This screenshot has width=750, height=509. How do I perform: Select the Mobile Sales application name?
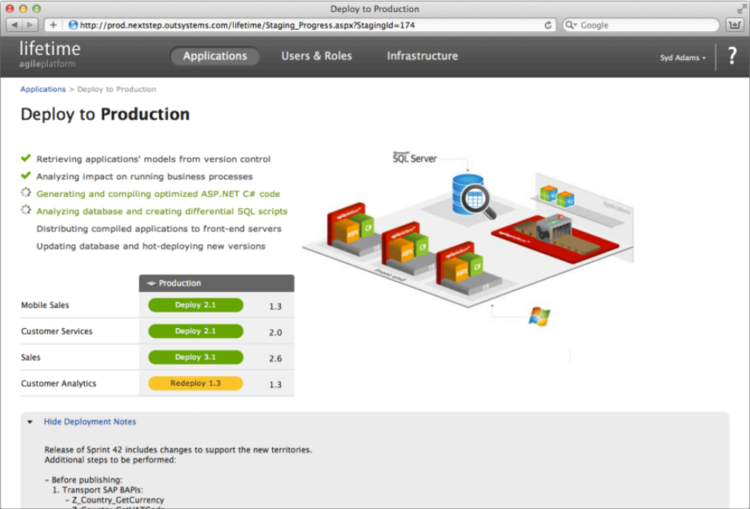(x=45, y=305)
